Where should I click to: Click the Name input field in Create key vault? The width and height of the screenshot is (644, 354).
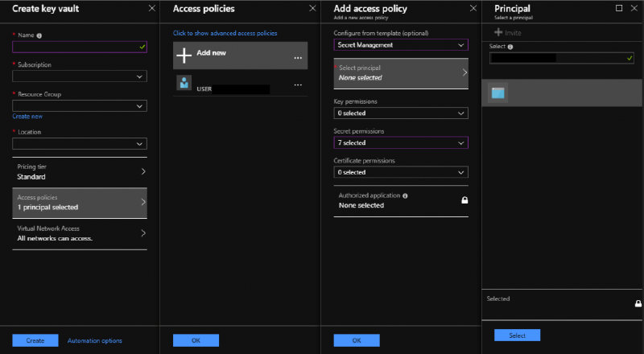(x=80, y=47)
